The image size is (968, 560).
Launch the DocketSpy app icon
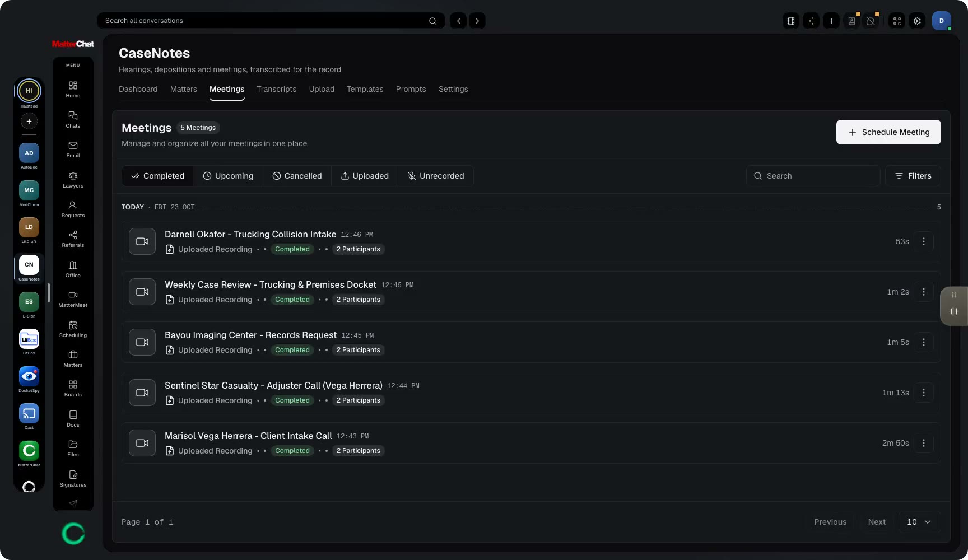point(29,376)
